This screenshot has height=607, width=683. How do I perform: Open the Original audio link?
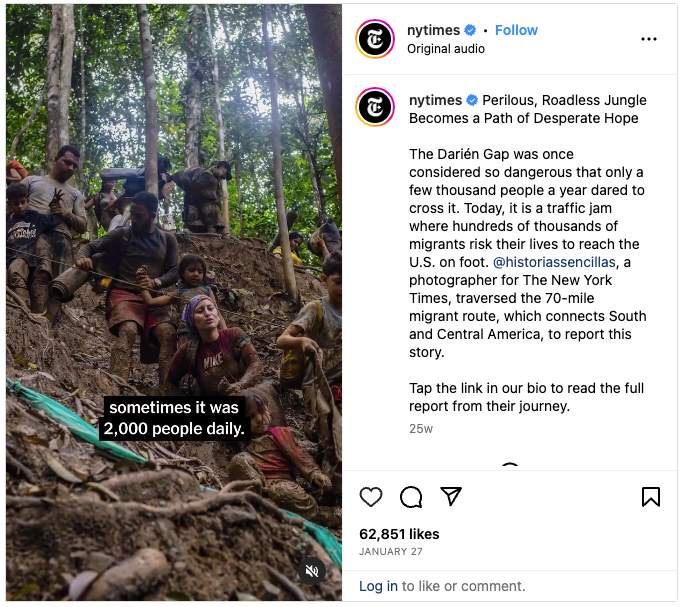coord(445,49)
